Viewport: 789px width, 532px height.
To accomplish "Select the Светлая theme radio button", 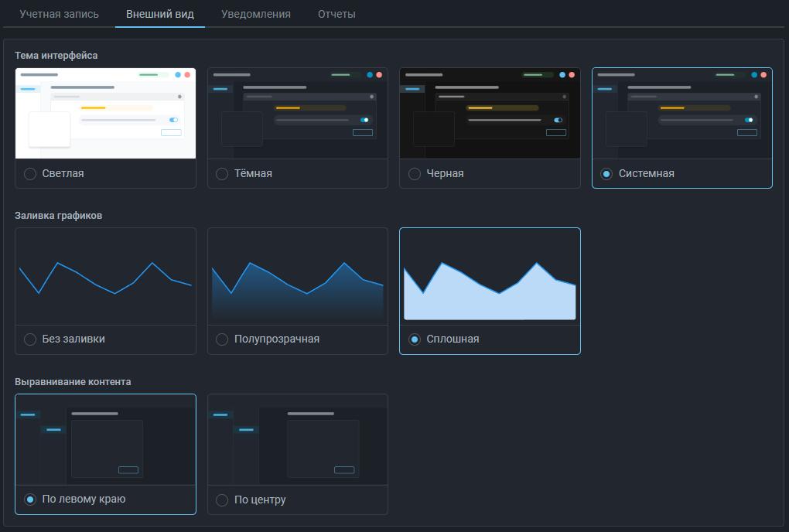I will click(30, 174).
